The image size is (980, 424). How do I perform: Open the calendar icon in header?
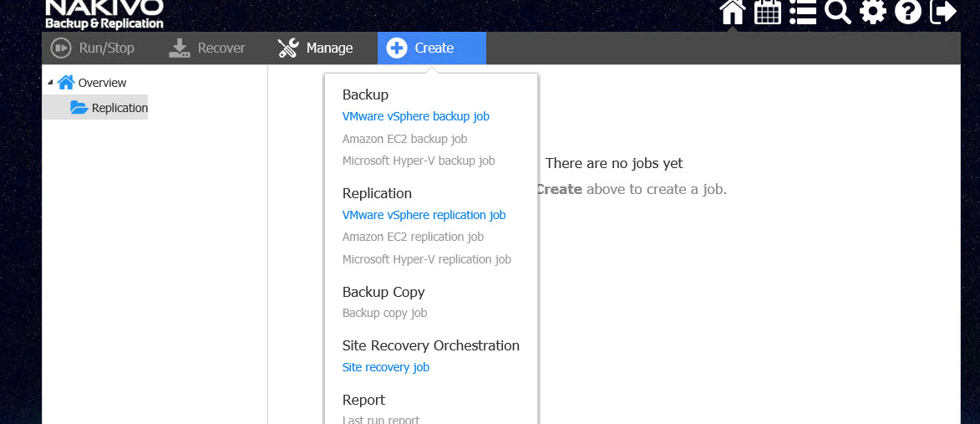pos(767,12)
